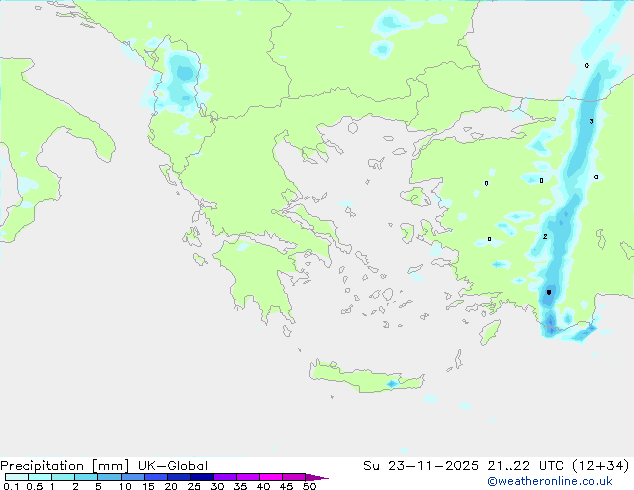Click the arrow tip above 50 mm
The image size is (634, 490).
pyautogui.click(x=317, y=477)
